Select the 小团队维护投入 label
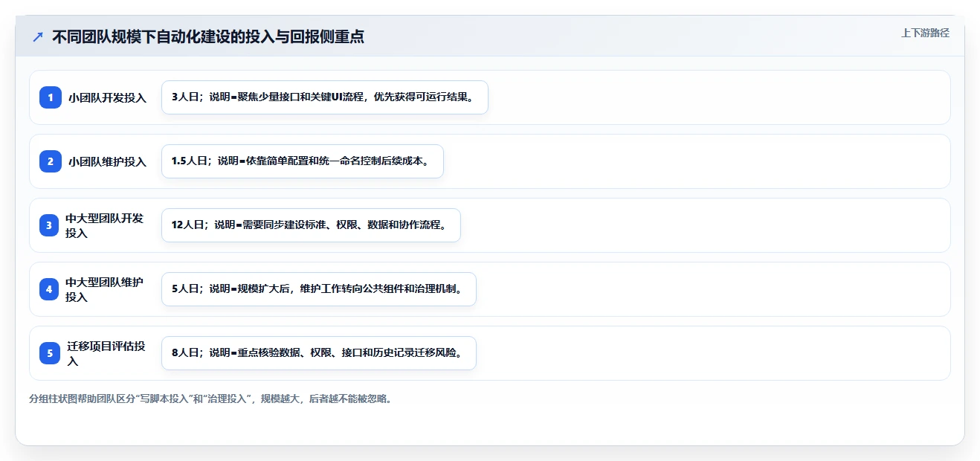Screen dimensions: 980x461 point(108,161)
